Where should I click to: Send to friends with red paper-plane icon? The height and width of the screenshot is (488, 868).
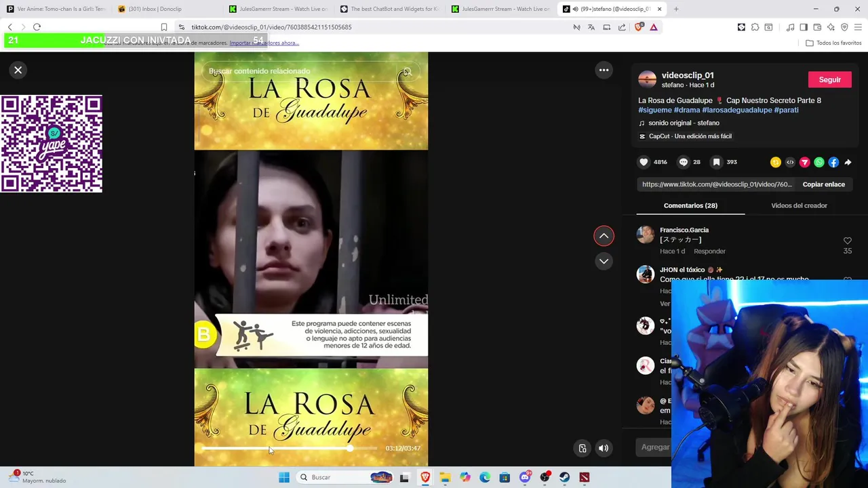[804, 162]
